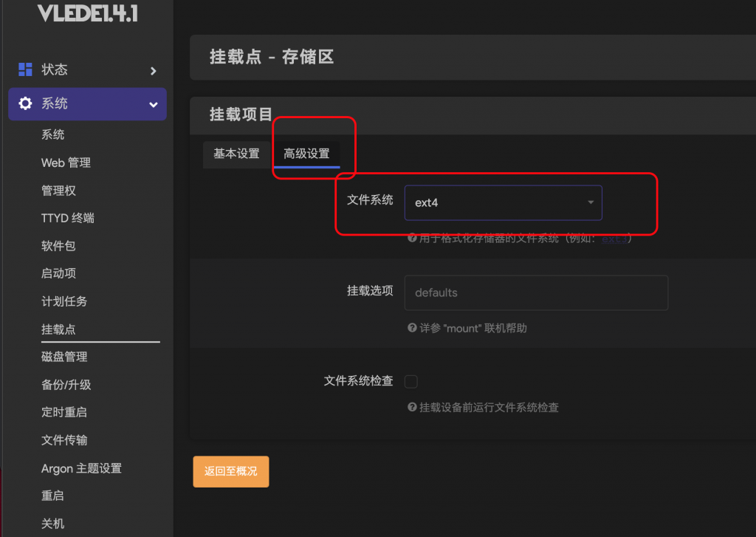Select 计划任务 in sidebar
The image size is (756, 537).
(64, 301)
